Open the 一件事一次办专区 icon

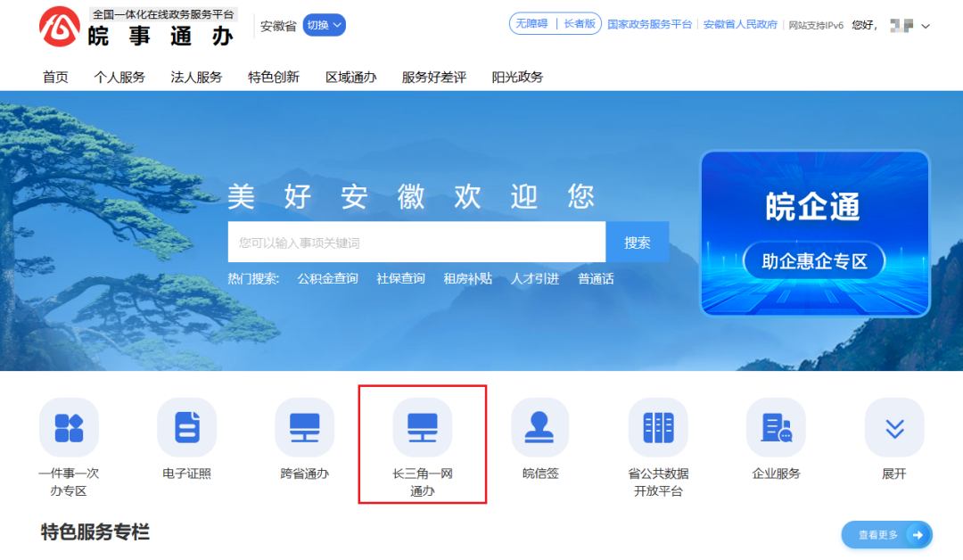(x=69, y=427)
